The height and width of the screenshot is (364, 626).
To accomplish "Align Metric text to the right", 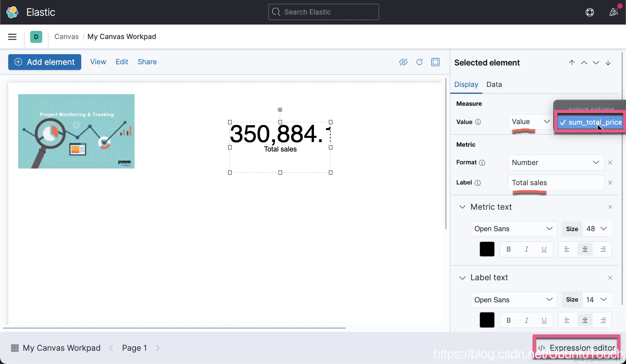I will pyautogui.click(x=603, y=249).
